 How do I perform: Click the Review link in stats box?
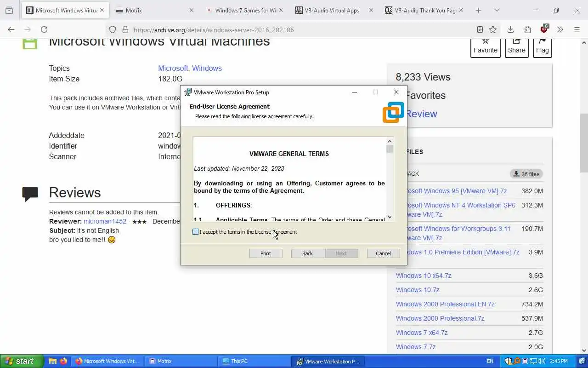coord(421,114)
